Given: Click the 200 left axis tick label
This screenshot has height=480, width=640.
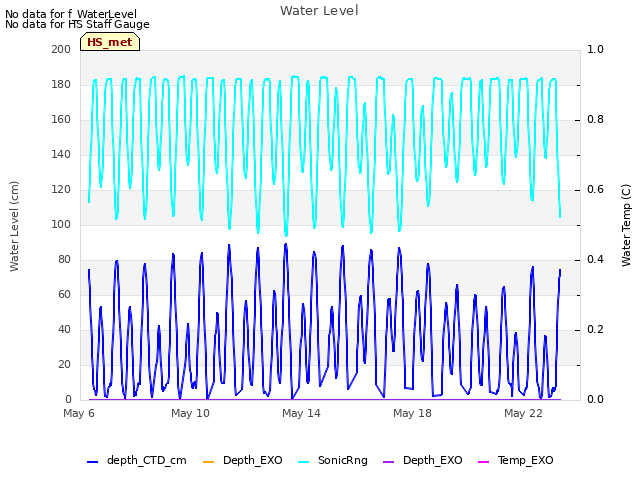Looking at the screenshot, I should click(x=61, y=49).
